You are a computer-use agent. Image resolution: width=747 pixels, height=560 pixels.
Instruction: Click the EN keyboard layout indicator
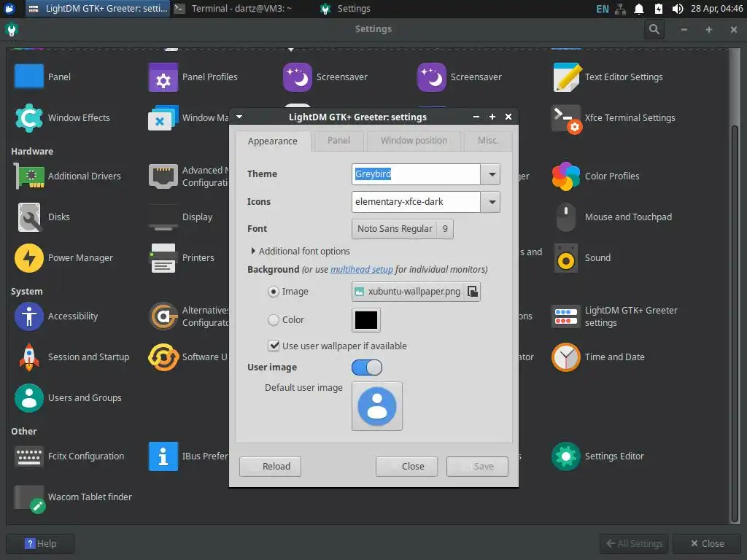[602, 9]
